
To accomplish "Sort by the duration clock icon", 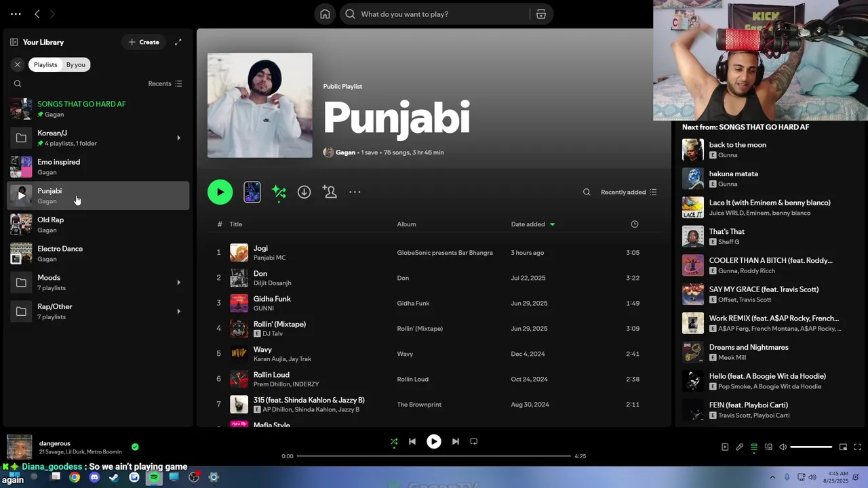I will (x=635, y=224).
